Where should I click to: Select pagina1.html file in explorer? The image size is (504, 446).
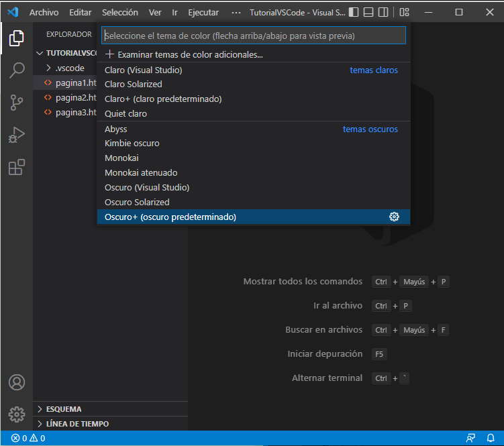pos(65,83)
